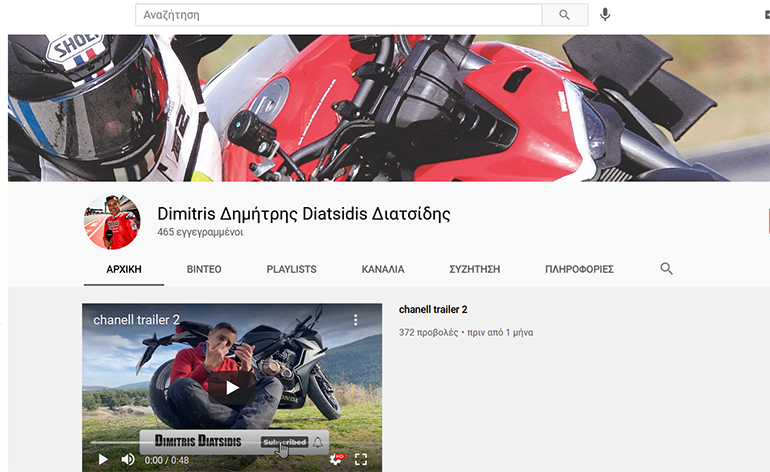Search within the channel using the tab magnifier
Image resolution: width=770 pixels, height=472 pixels.
pos(666,269)
